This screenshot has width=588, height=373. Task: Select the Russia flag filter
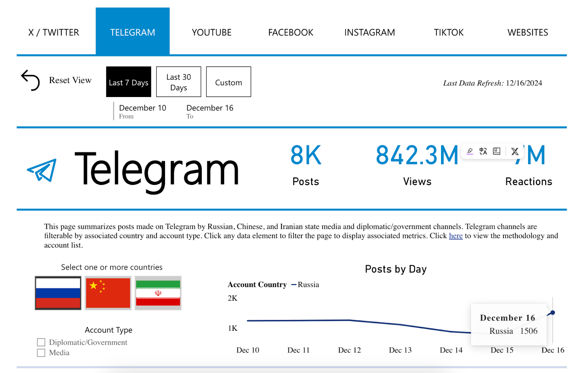pos(58,293)
